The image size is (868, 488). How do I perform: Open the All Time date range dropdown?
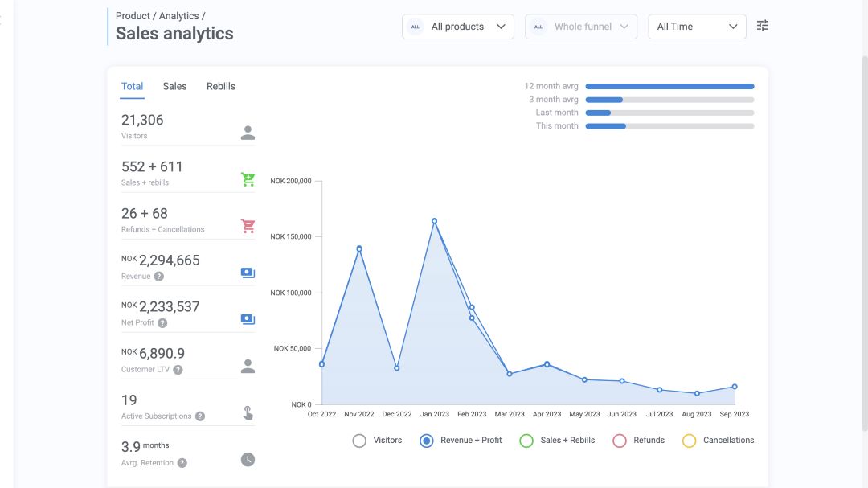(696, 27)
